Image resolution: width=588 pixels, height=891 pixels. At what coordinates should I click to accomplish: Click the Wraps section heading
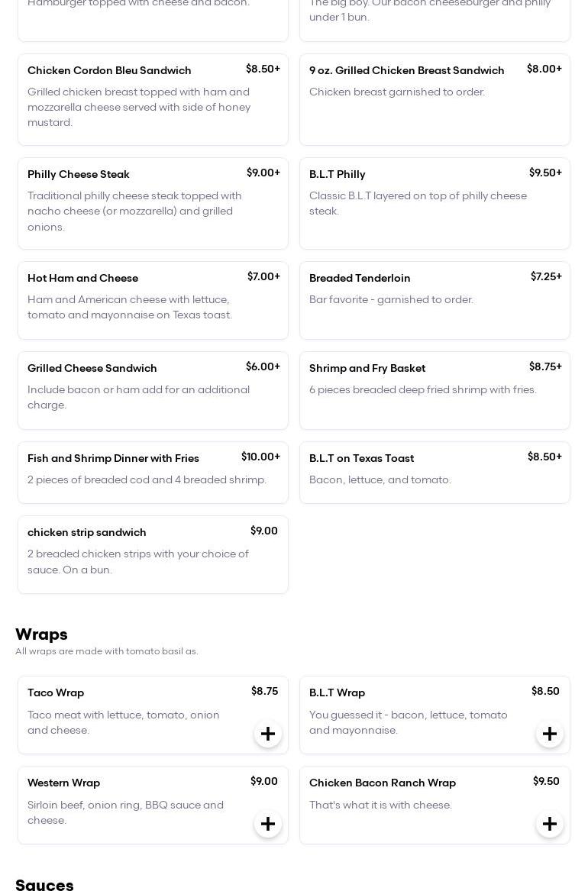click(x=41, y=634)
